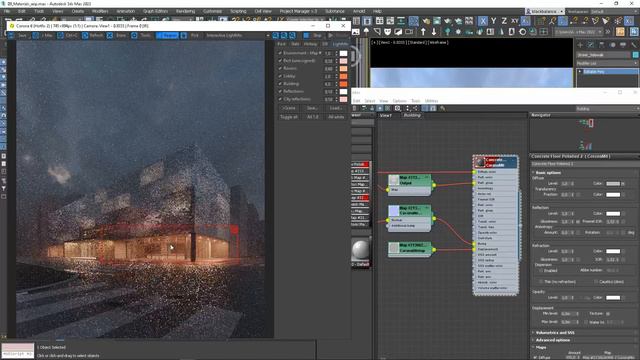Switch to the Post tab in Corona VFB

(282, 44)
